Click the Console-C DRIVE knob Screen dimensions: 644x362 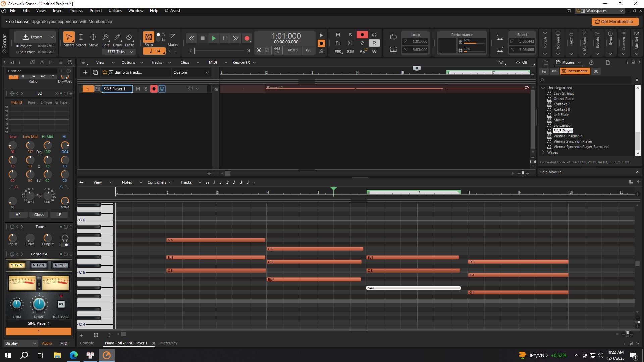click(x=39, y=304)
